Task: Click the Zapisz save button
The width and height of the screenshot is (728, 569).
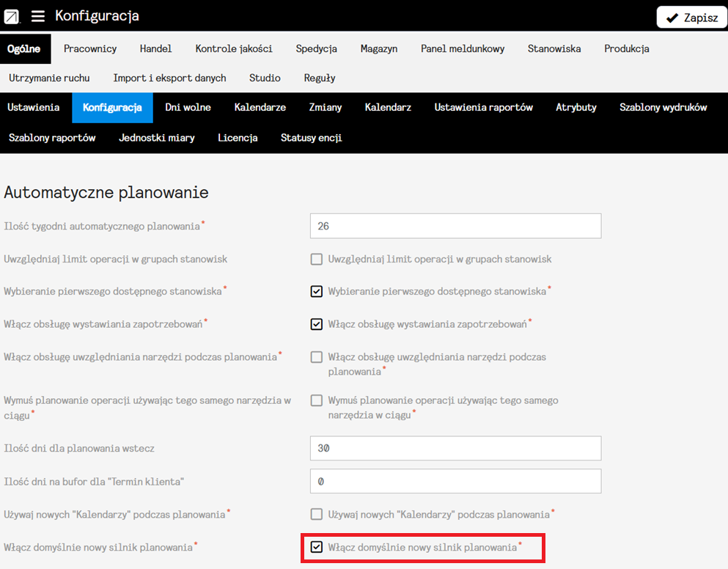Action: tap(691, 18)
